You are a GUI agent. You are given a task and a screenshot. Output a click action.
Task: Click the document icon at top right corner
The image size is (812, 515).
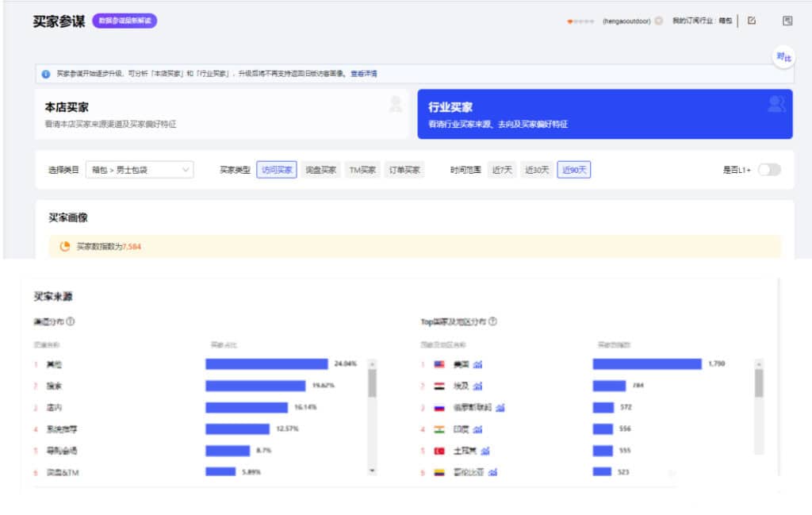787,21
